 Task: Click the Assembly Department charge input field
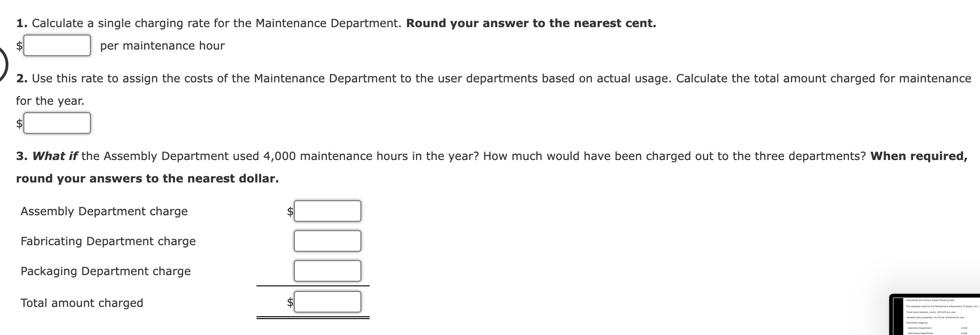[x=327, y=211]
